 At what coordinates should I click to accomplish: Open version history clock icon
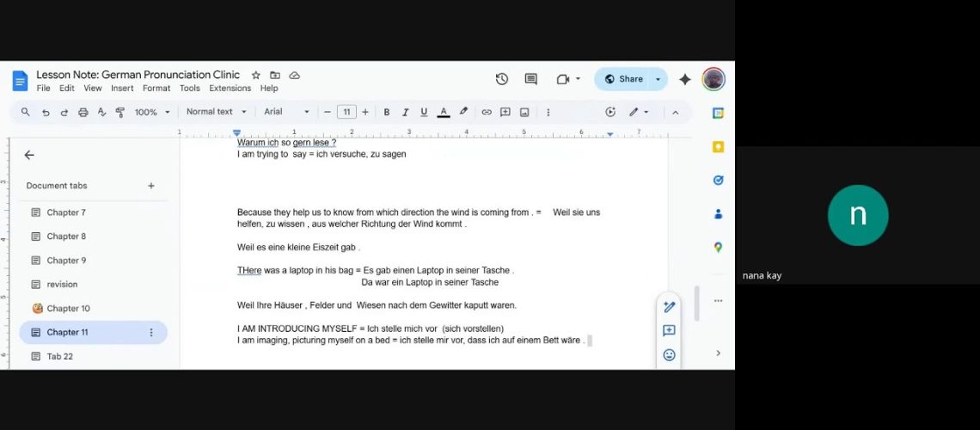pyautogui.click(x=502, y=79)
